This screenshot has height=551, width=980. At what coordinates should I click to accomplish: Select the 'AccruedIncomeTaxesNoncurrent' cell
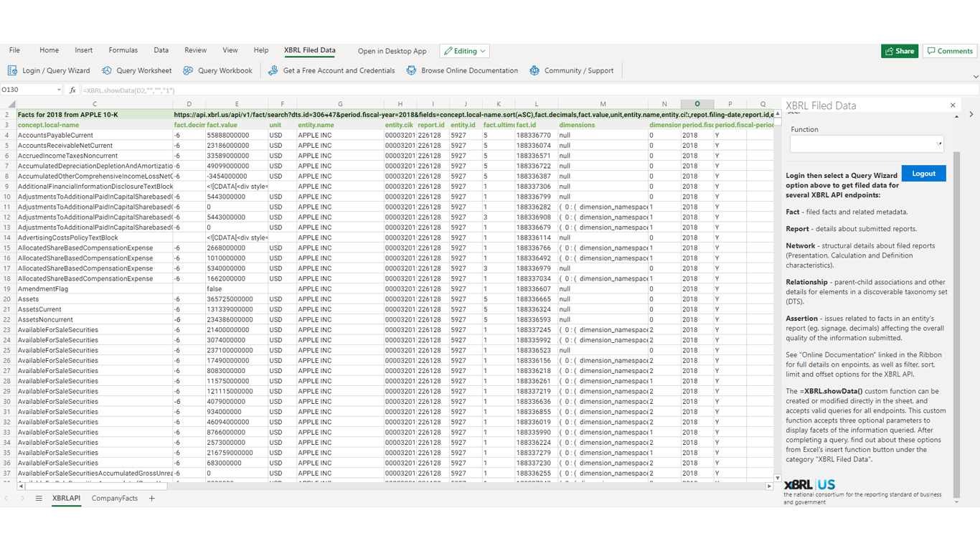94,156
